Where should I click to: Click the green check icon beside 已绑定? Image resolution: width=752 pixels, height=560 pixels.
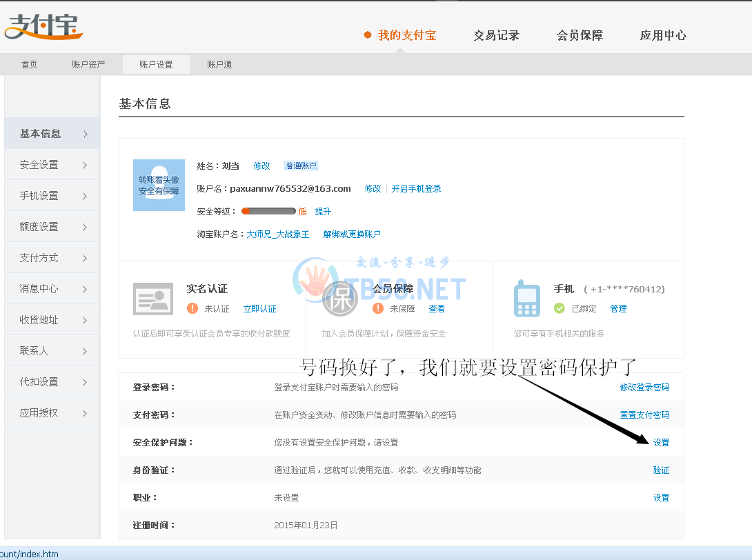coord(560,308)
